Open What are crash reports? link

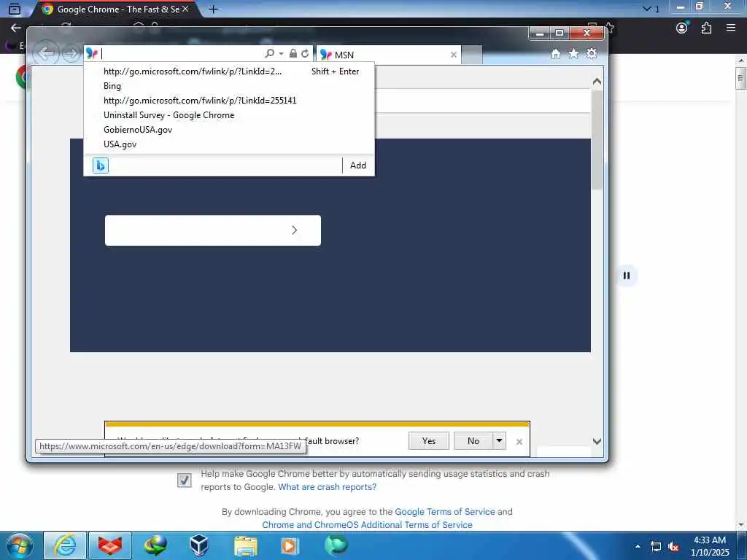(x=328, y=487)
